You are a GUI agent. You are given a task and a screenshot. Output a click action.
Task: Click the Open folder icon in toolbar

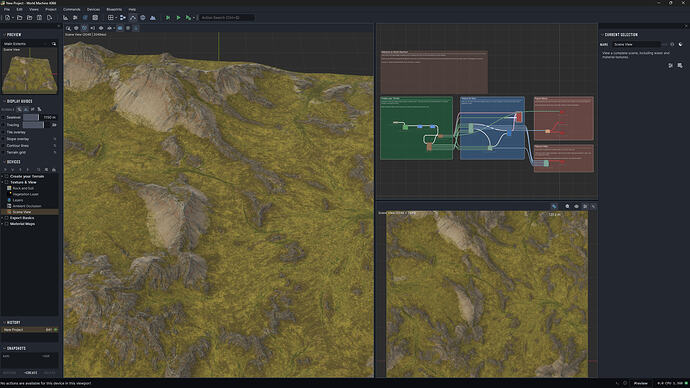20,18
